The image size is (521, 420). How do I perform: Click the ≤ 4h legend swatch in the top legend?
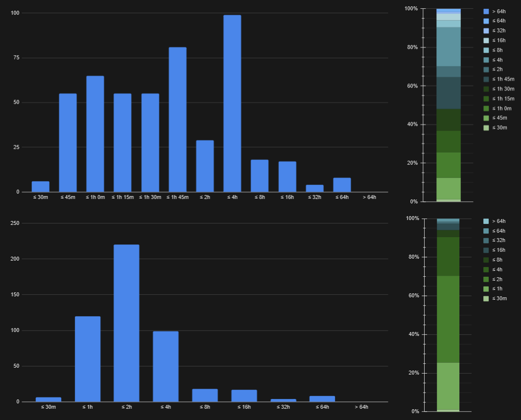[x=486, y=60]
